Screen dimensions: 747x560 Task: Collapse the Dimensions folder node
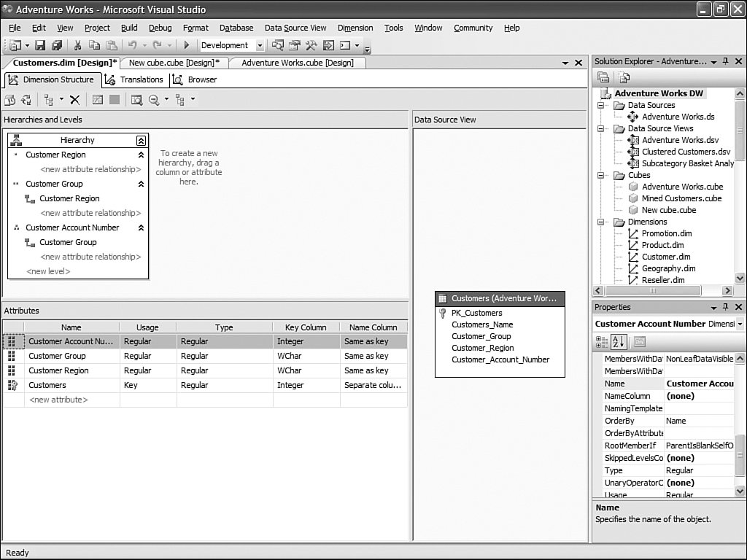pyautogui.click(x=601, y=222)
